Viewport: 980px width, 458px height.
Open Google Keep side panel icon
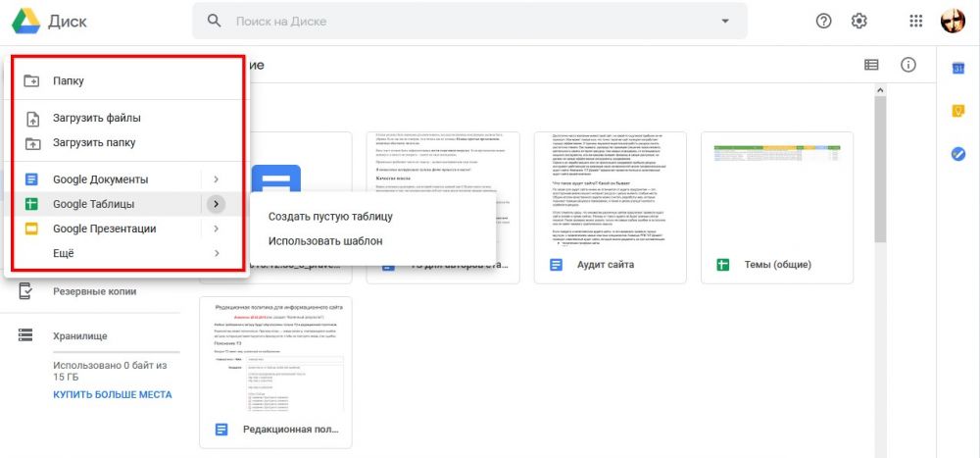(x=958, y=111)
